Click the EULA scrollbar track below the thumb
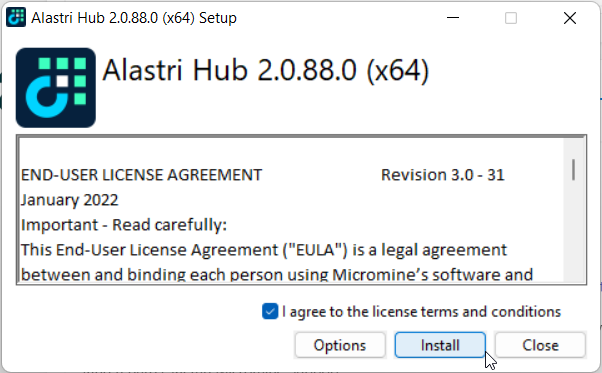The width and height of the screenshot is (602, 373). pos(573,230)
